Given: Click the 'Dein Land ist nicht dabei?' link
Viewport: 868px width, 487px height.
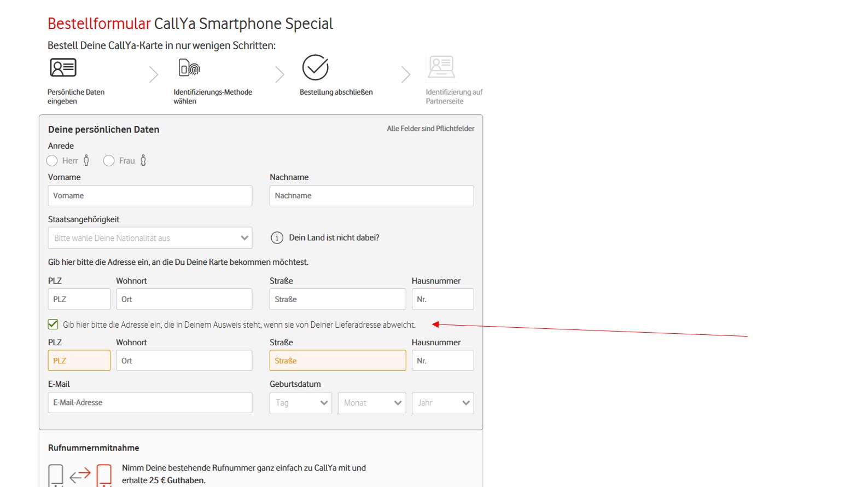Looking at the screenshot, I should coord(334,238).
